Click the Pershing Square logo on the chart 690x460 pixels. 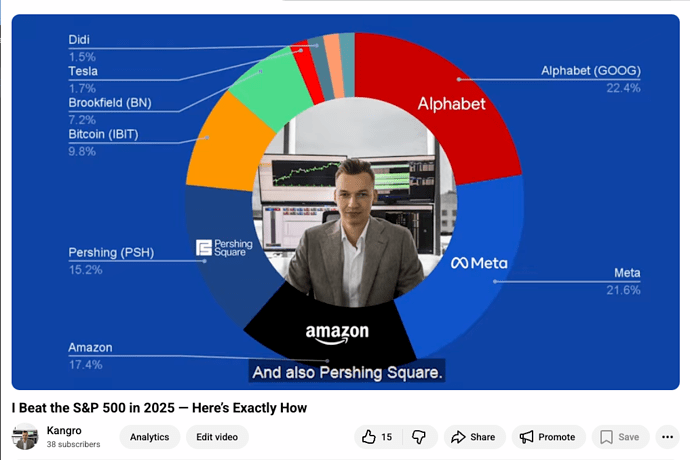click(224, 248)
